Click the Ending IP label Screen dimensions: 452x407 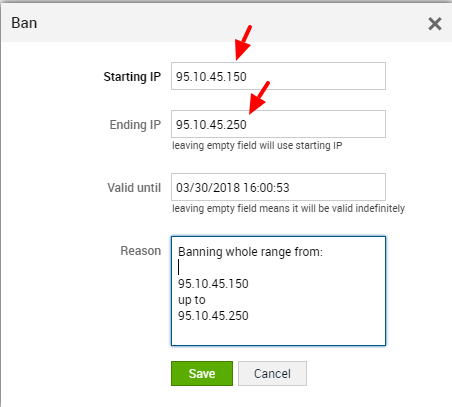click(135, 125)
